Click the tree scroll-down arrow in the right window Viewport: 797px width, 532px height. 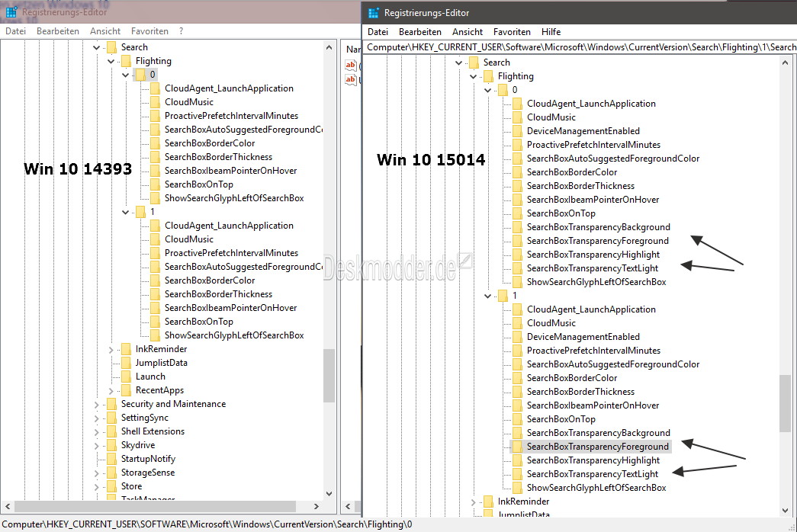point(786,510)
